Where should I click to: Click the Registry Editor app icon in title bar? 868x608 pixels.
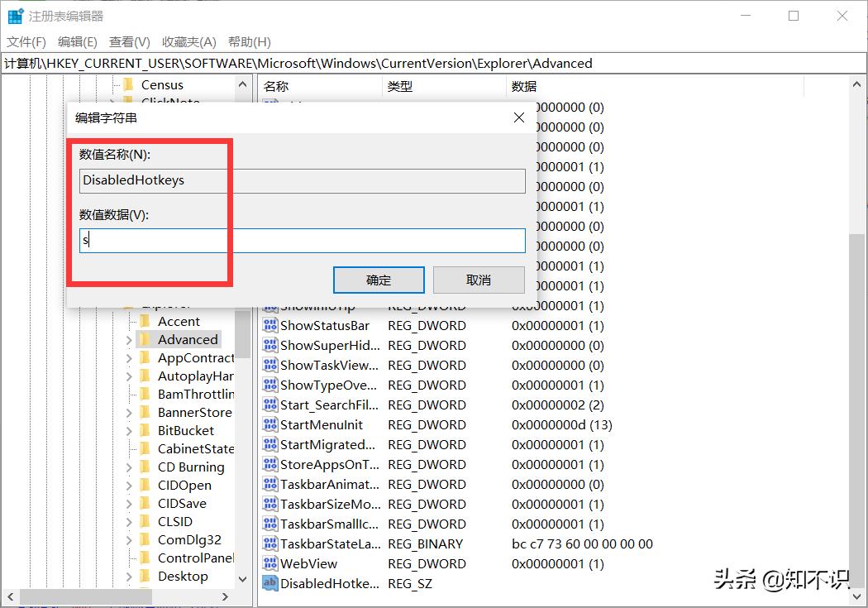coord(15,16)
